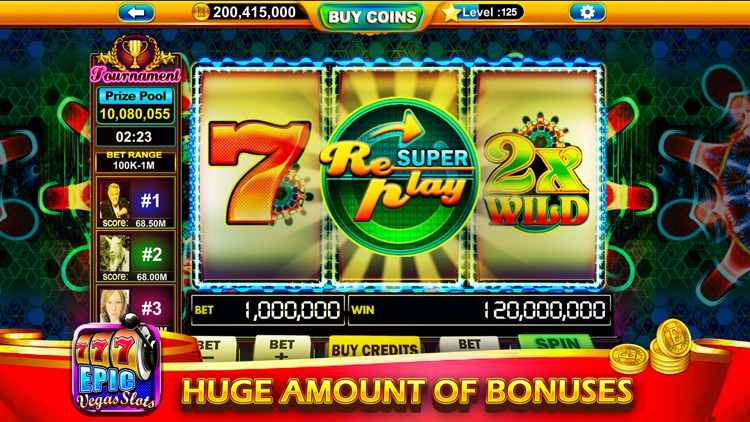Click the BET amount 1,000,000 field
Screen dimensions: 750x422
point(267,310)
